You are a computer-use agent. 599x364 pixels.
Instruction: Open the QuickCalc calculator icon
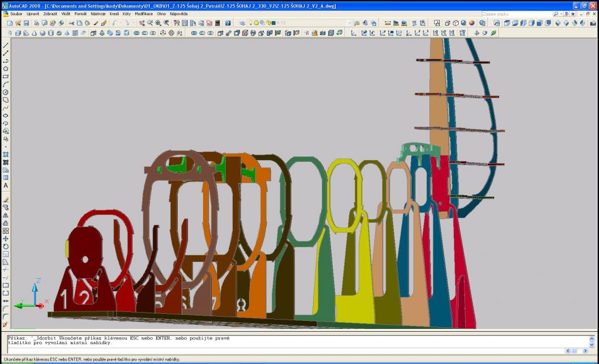218,23
